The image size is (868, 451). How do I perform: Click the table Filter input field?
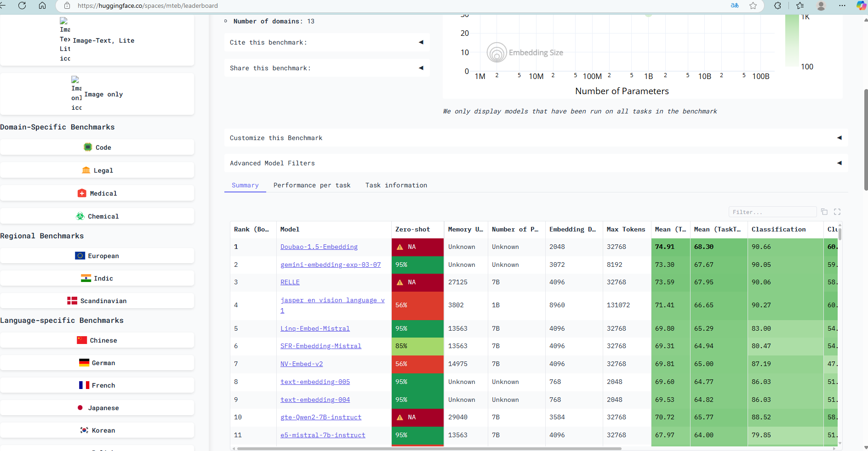[x=772, y=212]
